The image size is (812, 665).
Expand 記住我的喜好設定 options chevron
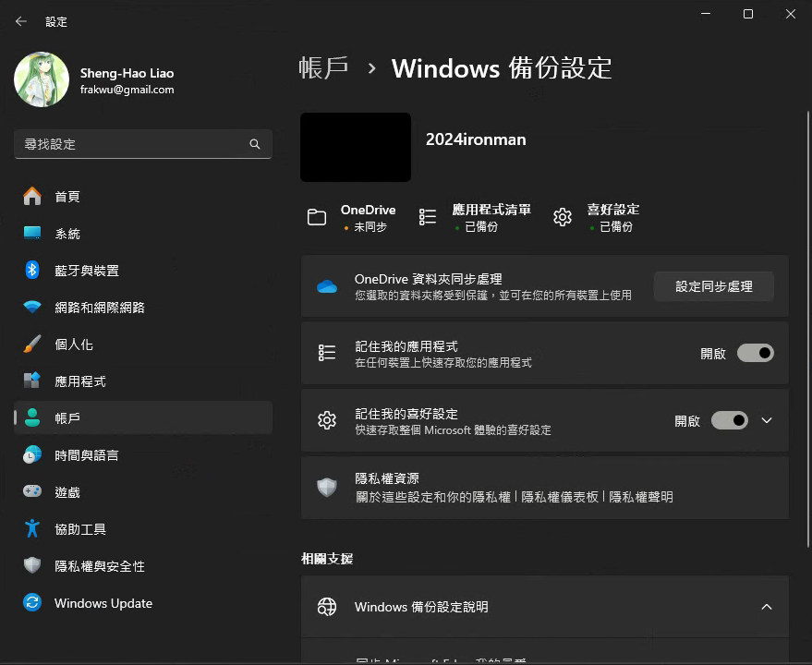(767, 420)
